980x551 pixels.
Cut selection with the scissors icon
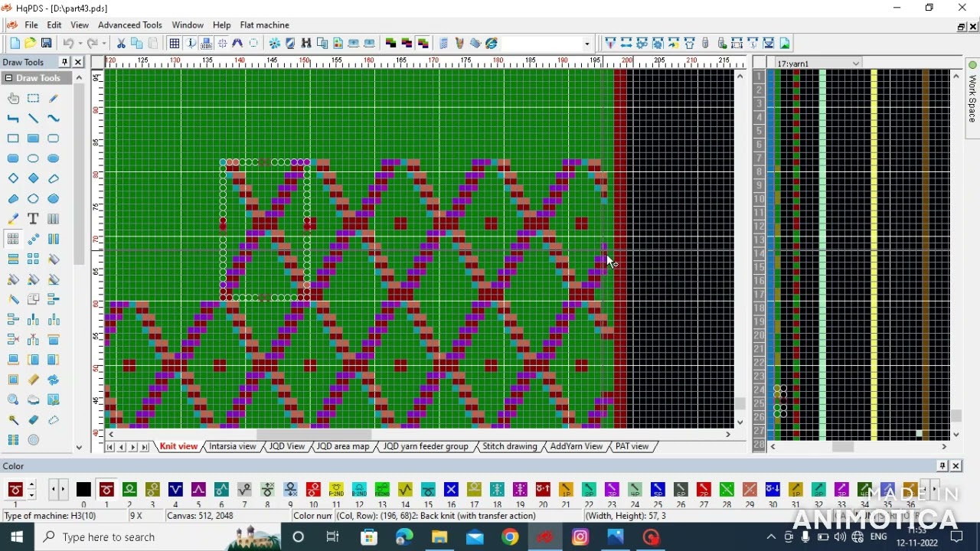[121, 44]
